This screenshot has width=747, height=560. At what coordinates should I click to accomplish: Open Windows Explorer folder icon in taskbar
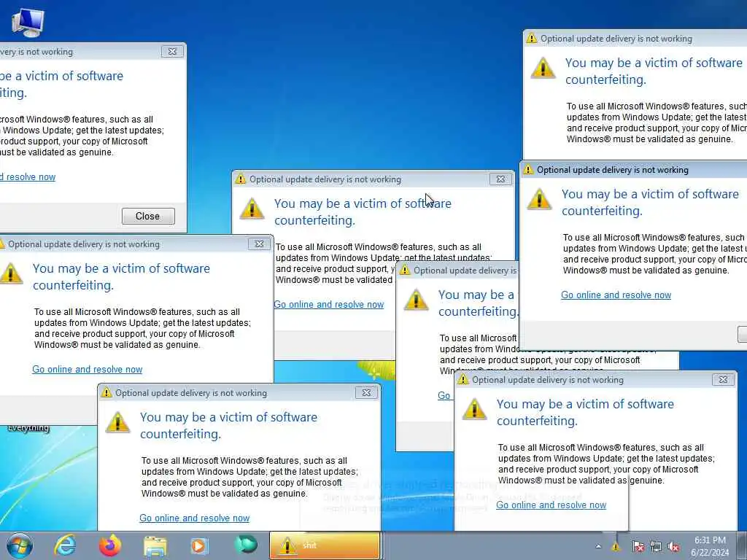click(155, 546)
